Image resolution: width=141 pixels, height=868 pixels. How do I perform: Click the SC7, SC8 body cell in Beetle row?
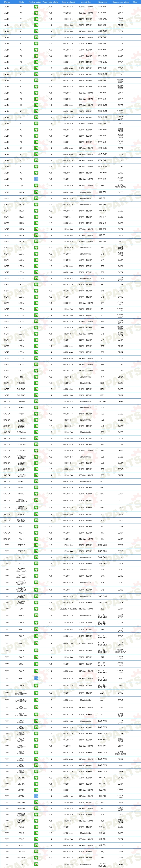tap(102, 551)
